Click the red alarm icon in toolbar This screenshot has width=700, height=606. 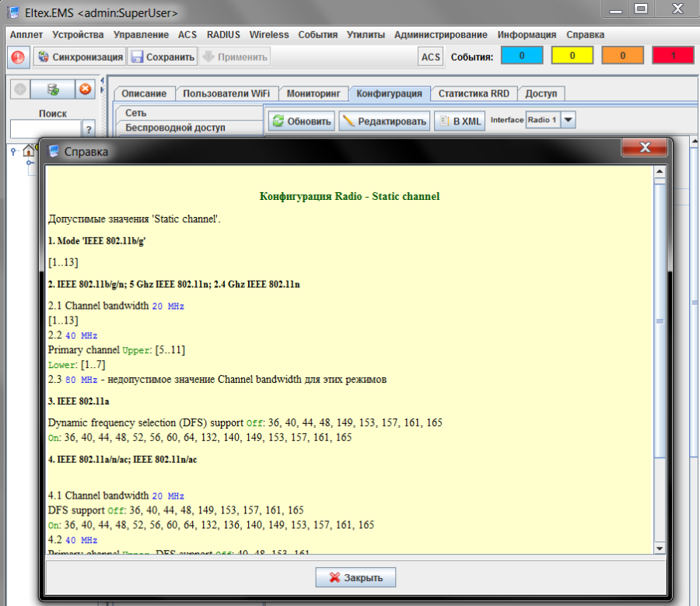coord(18,57)
